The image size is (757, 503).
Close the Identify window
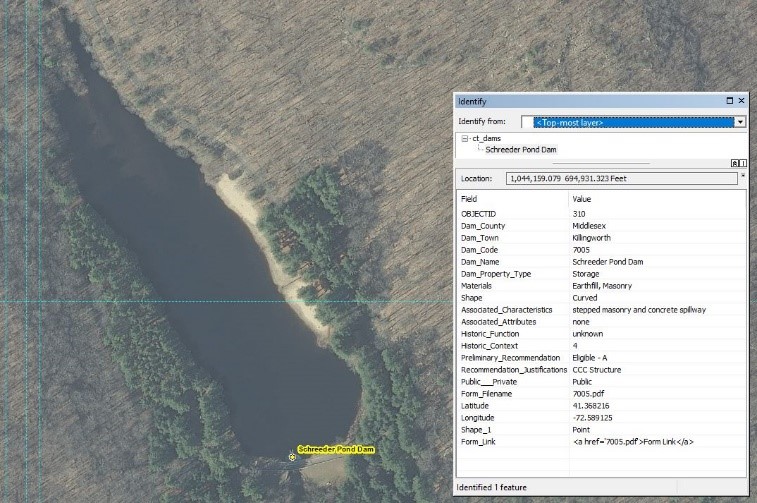741,101
